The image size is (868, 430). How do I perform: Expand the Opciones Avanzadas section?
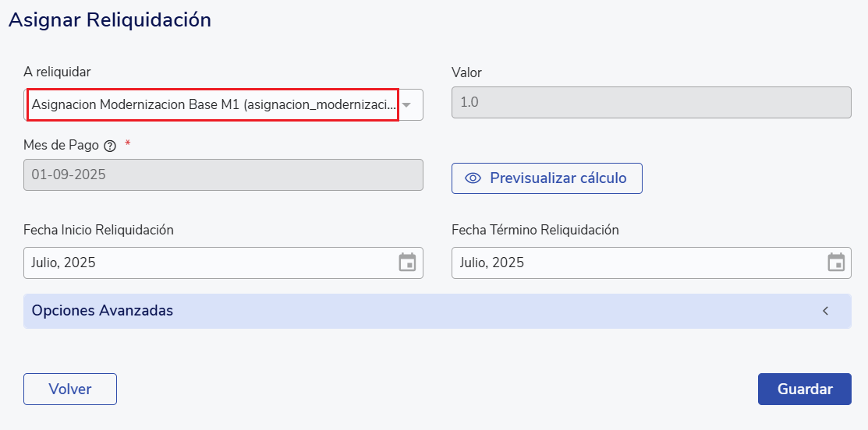click(x=102, y=311)
